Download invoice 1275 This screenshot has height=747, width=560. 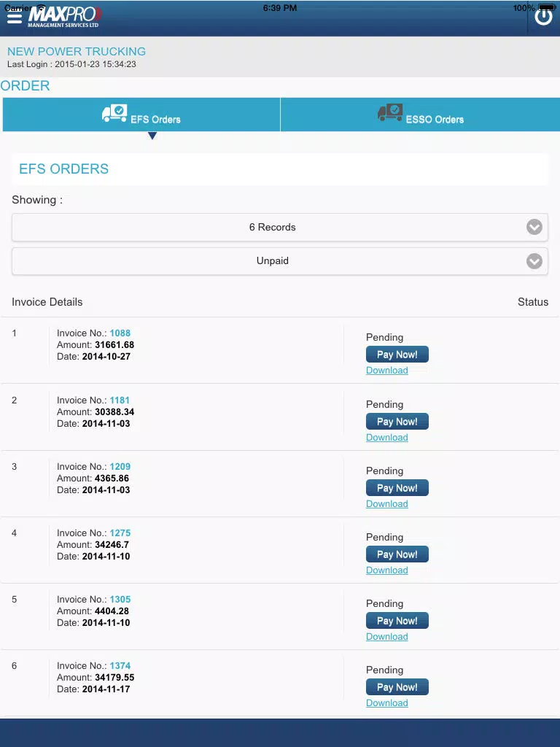tap(386, 570)
